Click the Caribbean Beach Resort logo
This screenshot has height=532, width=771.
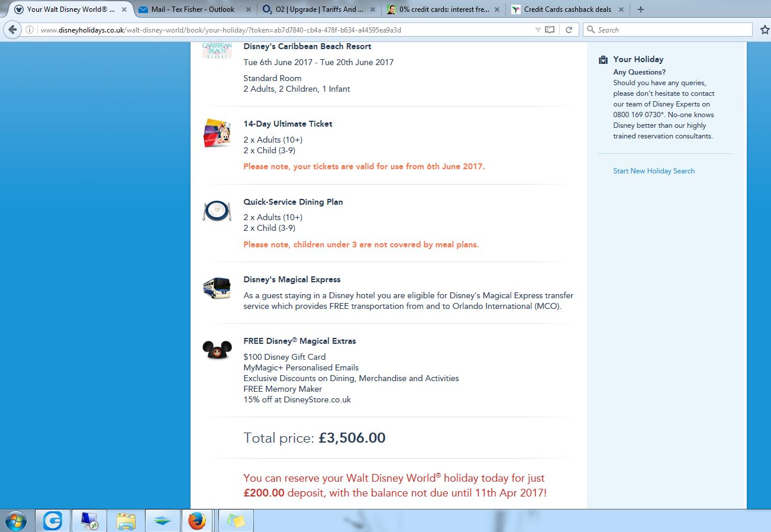pos(217,50)
